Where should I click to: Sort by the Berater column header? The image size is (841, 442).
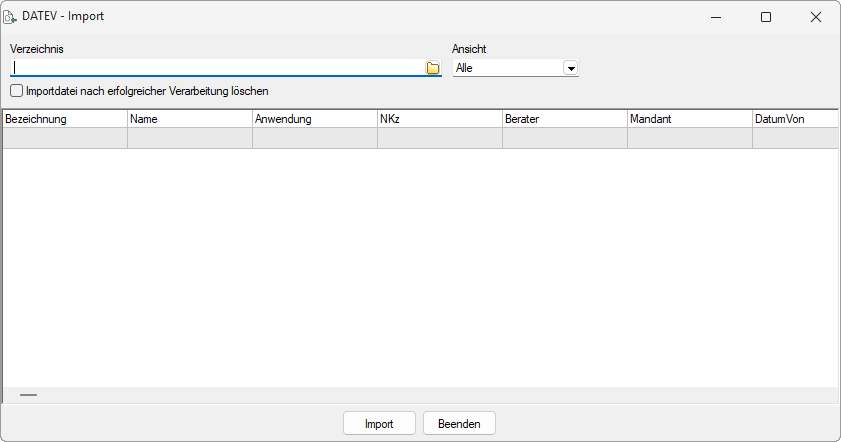564,119
